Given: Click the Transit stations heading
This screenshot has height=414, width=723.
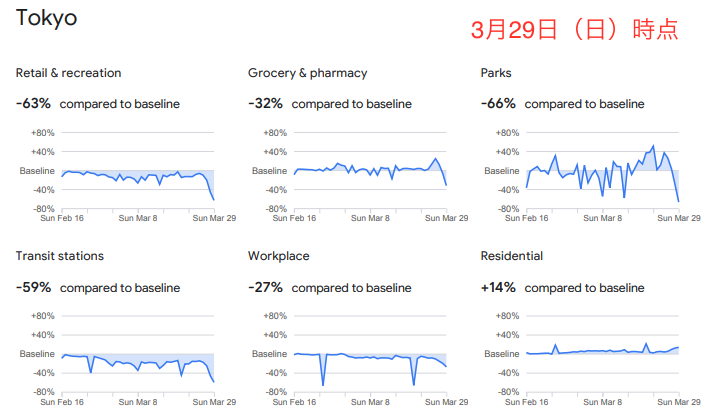Looking at the screenshot, I should coord(59,256).
